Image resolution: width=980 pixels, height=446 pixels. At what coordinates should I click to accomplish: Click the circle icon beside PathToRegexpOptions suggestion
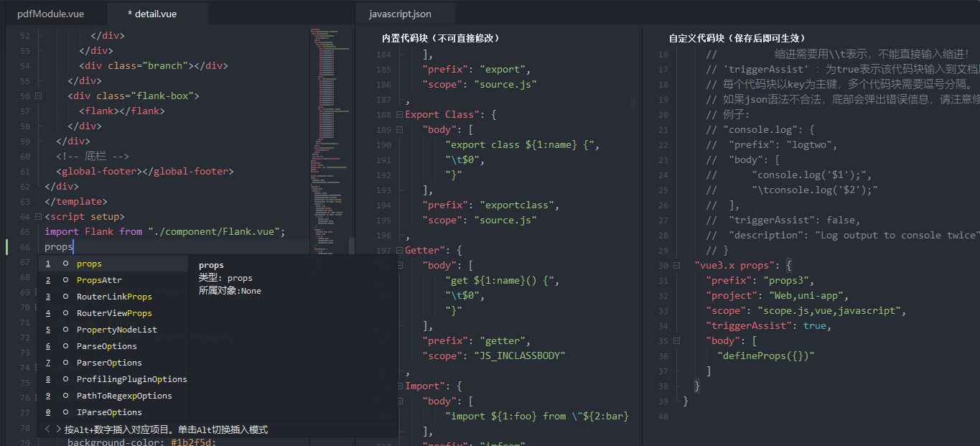click(x=66, y=396)
